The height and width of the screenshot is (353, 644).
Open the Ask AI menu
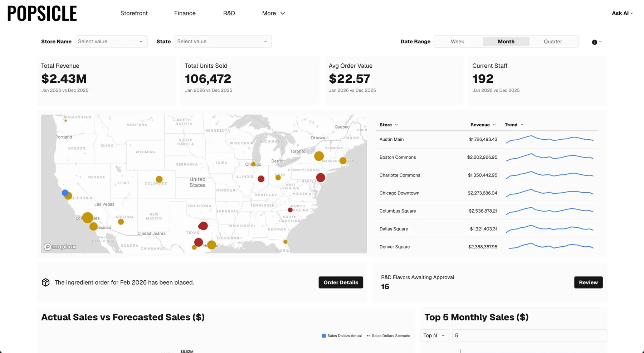[x=622, y=13]
